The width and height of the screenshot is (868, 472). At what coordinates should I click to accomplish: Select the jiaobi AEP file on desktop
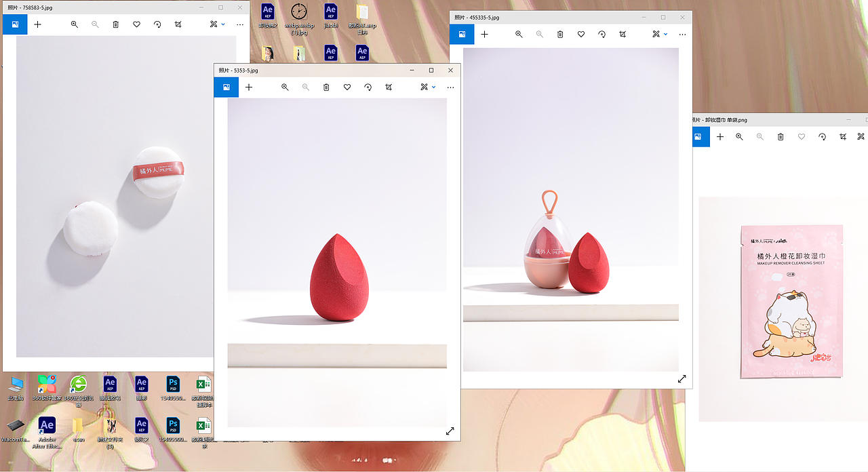tap(330, 16)
